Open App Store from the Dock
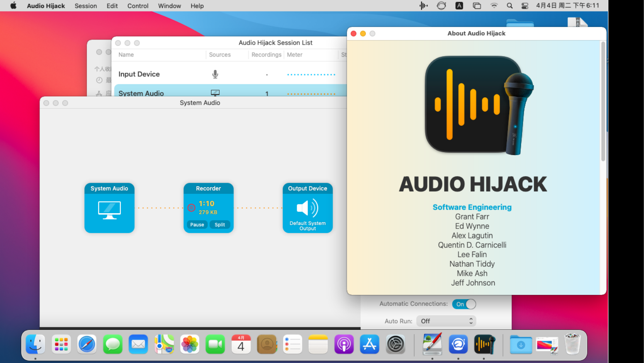644x363 pixels. [x=370, y=344]
